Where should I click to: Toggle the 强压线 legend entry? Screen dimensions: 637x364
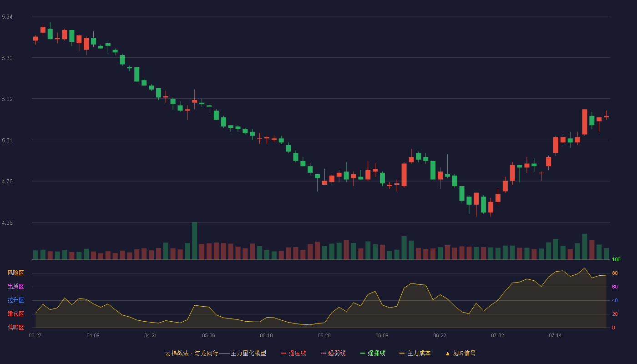[293, 353]
